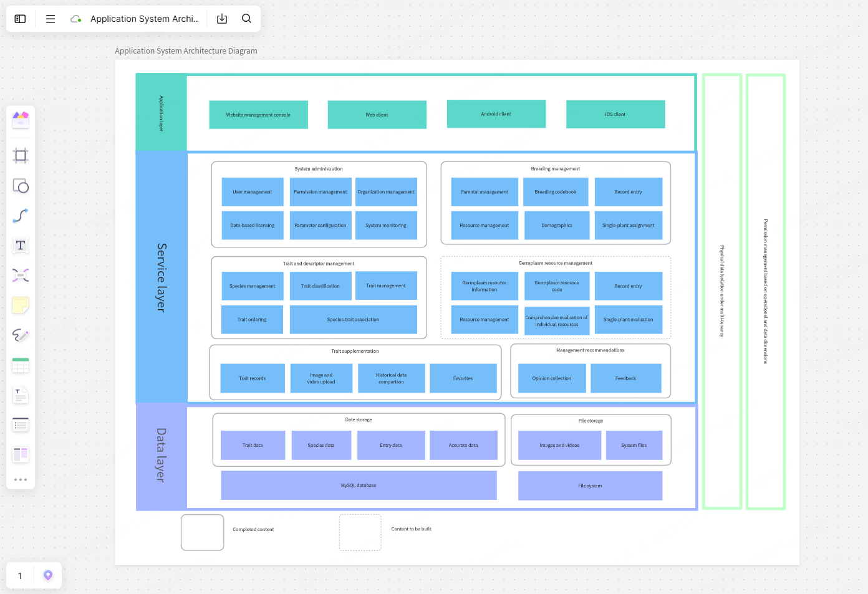The width and height of the screenshot is (868, 594).
Task: Select the Android client box
Action: tap(496, 114)
